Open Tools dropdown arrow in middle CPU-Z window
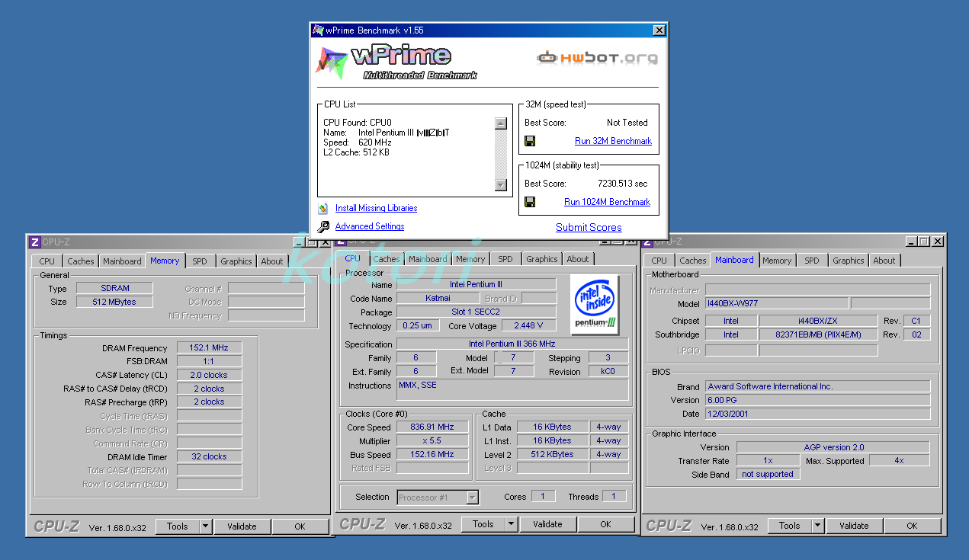The width and height of the screenshot is (969, 560). (511, 523)
